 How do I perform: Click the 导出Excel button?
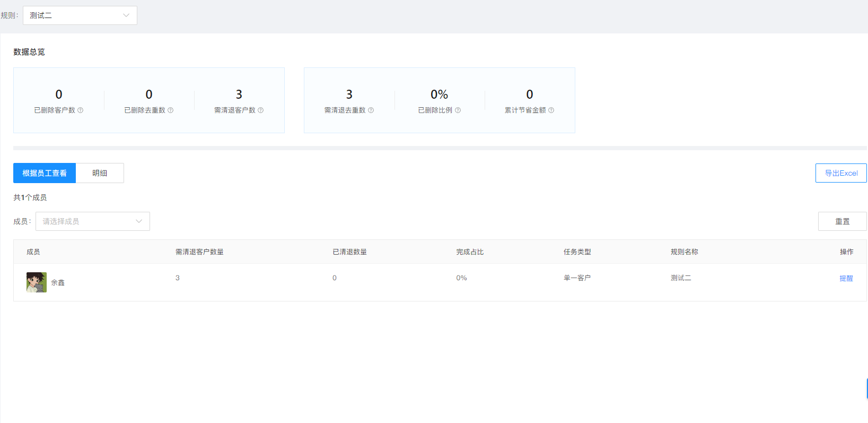click(841, 173)
